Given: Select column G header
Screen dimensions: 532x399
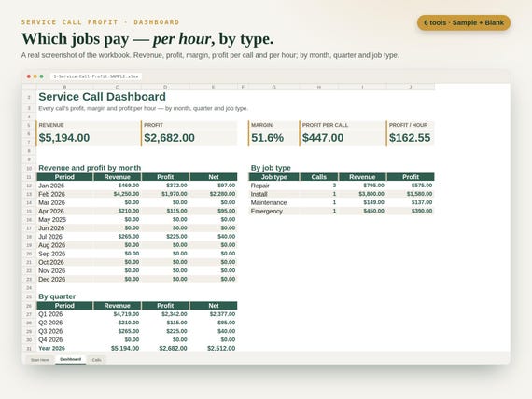Looking at the screenshot, I should (x=273, y=87).
